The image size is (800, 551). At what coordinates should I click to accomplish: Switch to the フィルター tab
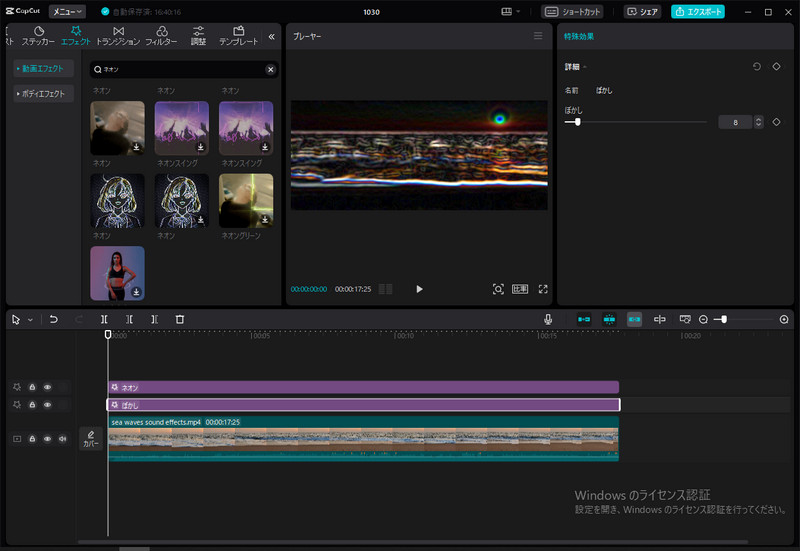(x=161, y=36)
